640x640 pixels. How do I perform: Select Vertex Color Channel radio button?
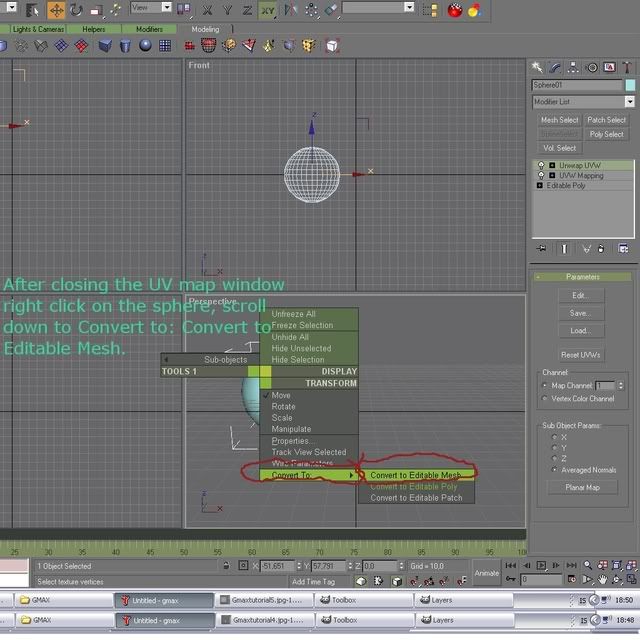click(x=545, y=398)
